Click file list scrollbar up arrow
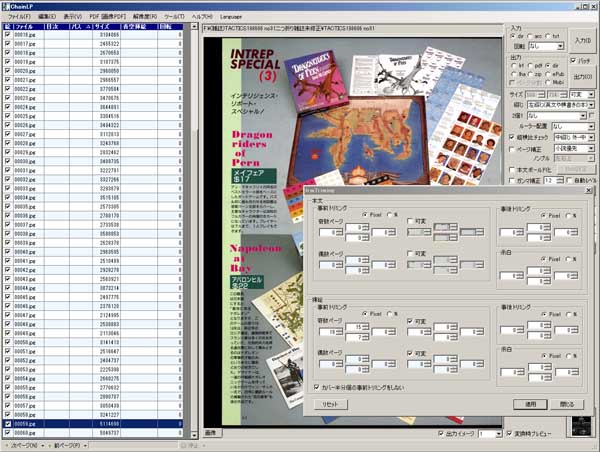This screenshot has height=452, width=600. (x=194, y=27)
